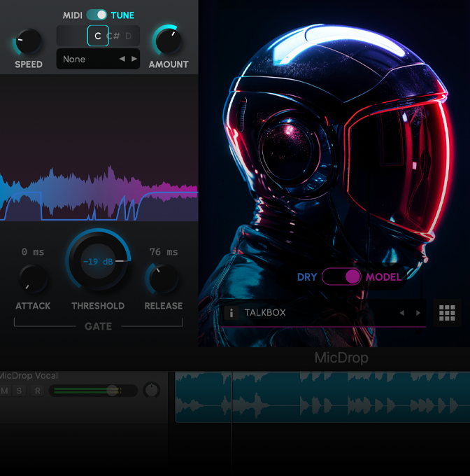The width and height of the screenshot is (470, 476).
Task: Select the C# key note
Action: pos(113,36)
